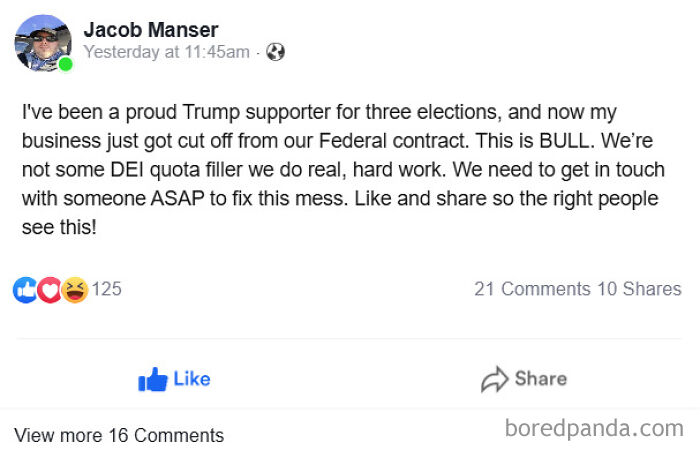The width and height of the screenshot is (700, 450).
Task: View the "10 Shares" list
Action: 639,290
